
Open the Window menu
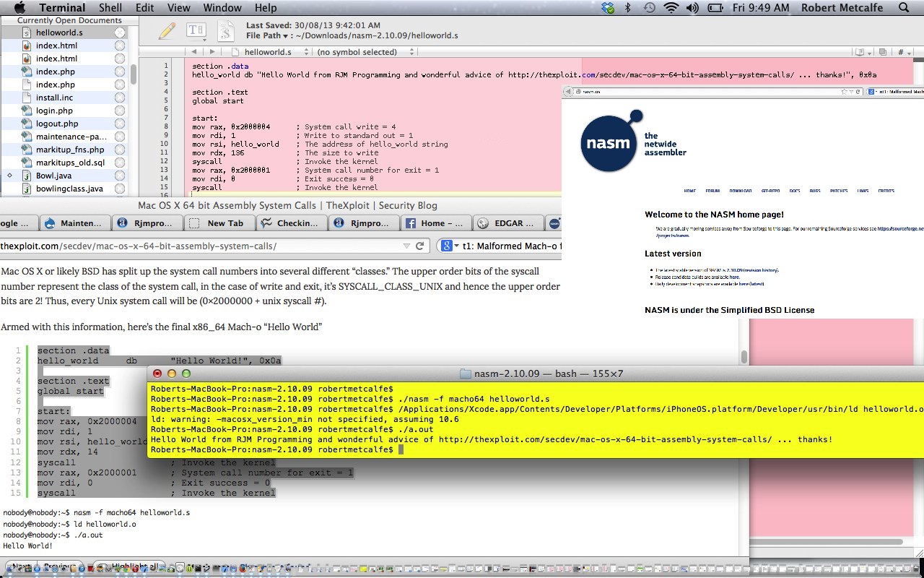pos(222,8)
